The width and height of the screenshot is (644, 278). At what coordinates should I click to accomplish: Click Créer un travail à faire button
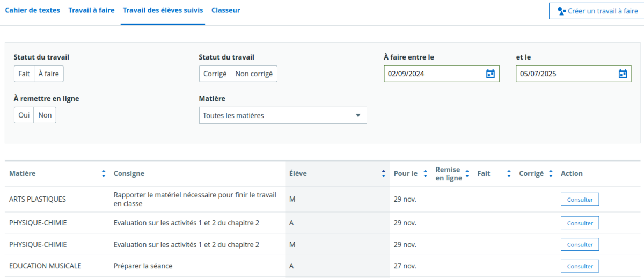point(597,11)
